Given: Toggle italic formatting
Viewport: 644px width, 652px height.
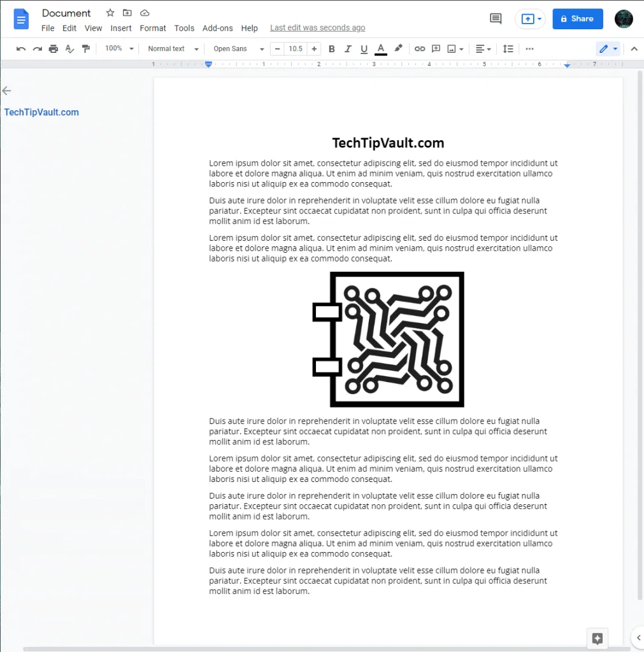Looking at the screenshot, I should click(348, 49).
